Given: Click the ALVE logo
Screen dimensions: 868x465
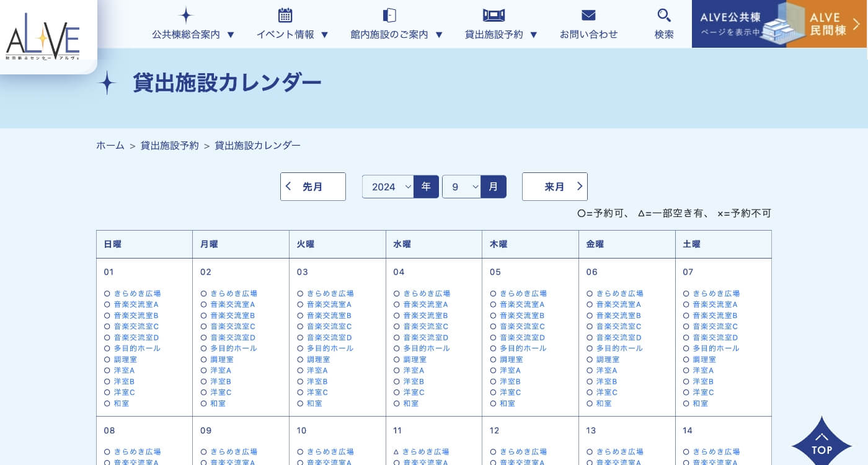Looking at the screenshot, I should [43, 36].
